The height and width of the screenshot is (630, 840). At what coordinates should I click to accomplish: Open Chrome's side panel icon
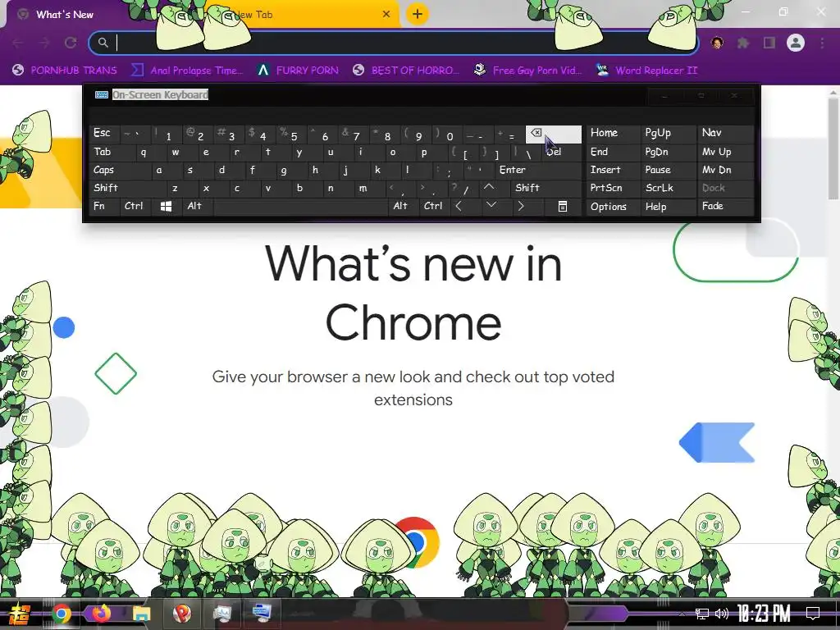pyautogui.click(x=769, y=43)
